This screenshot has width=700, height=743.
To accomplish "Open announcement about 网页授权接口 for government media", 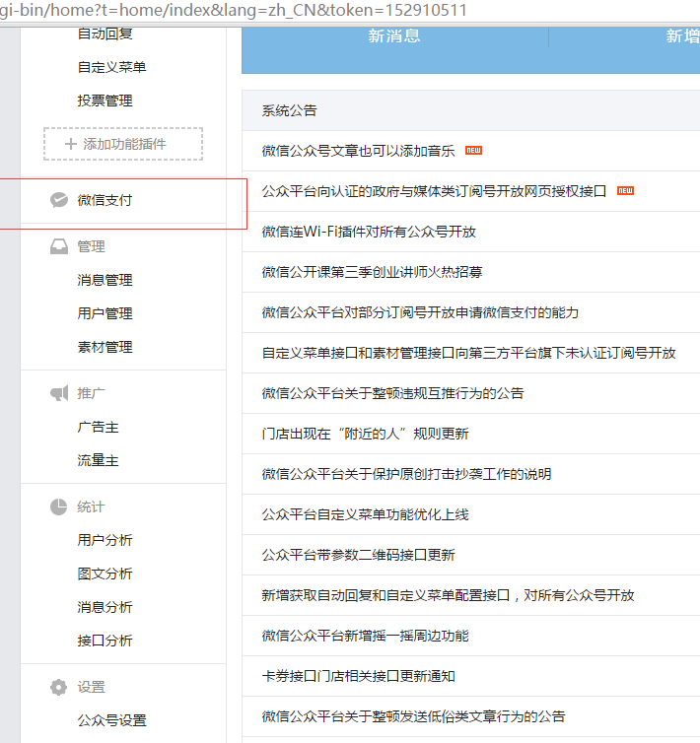I will coord(434,191).
